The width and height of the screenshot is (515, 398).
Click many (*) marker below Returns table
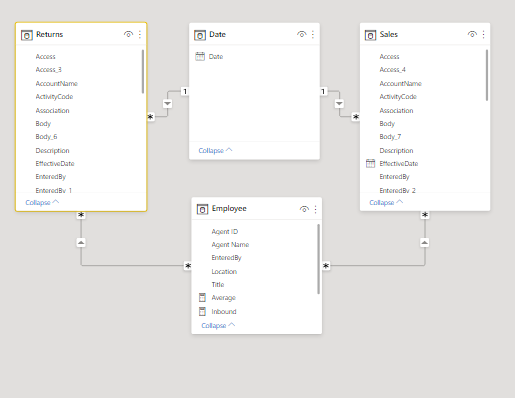pyautogui.click(x=81, y=215)
